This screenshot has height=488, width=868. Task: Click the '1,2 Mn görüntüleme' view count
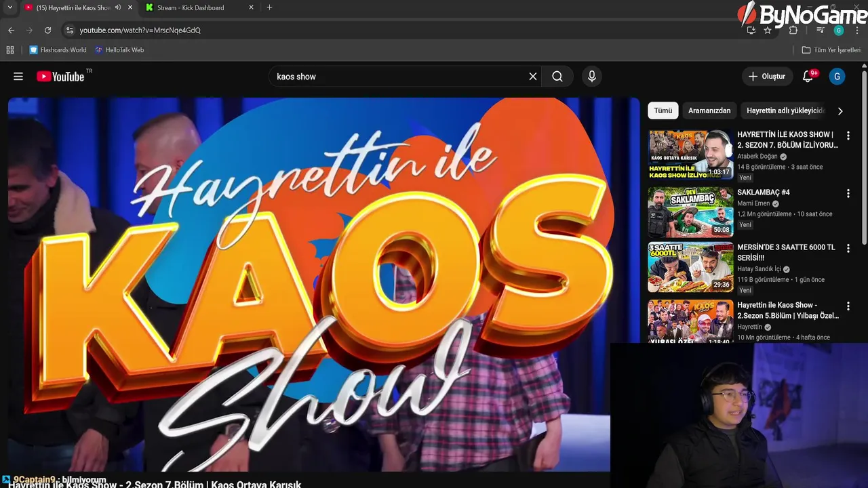coord(764,213)
